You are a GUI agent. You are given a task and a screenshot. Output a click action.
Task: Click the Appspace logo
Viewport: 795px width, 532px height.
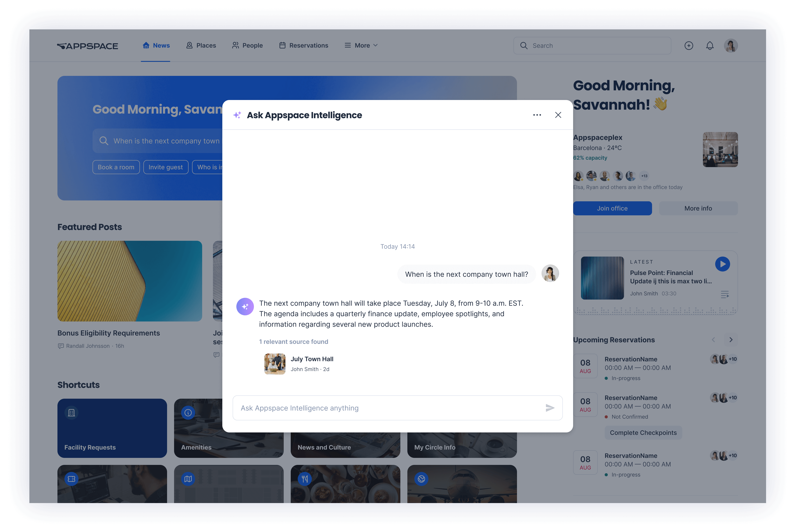pyautogui.click(x=87, y=46)
